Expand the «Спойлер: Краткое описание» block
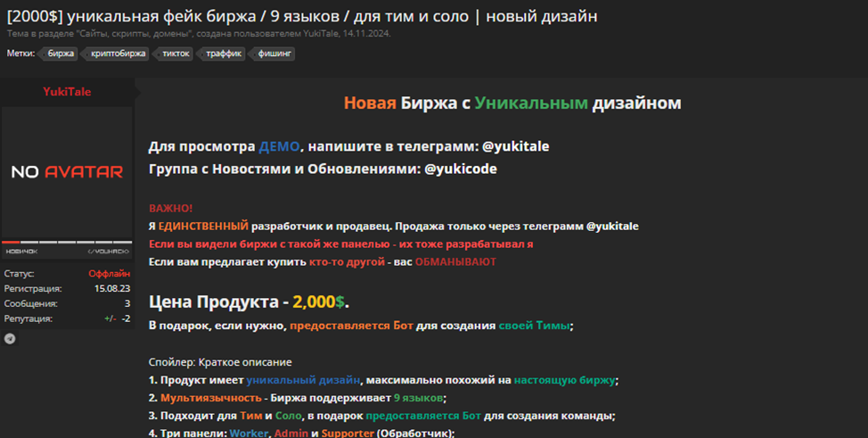This screenshot has height=438, width=868. click(x=220, y=362)
